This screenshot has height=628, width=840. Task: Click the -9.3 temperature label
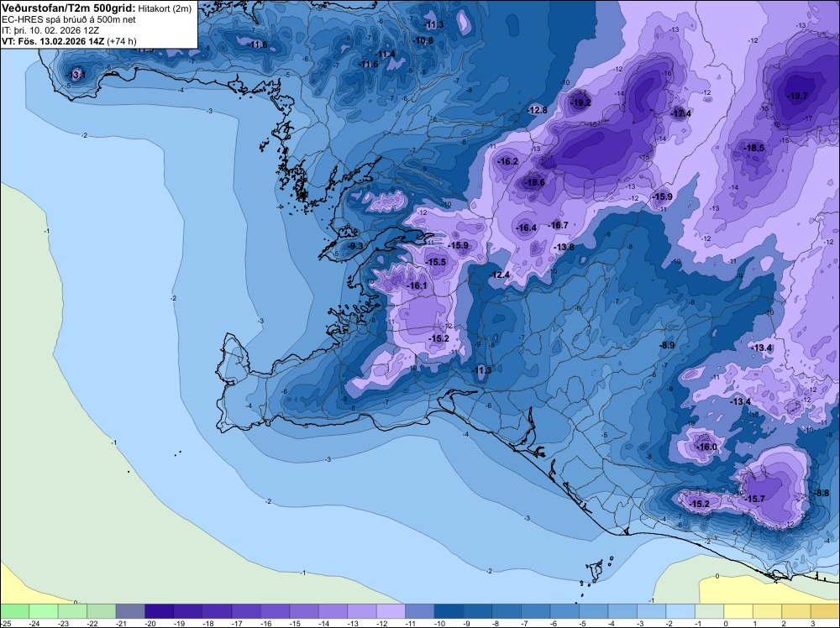coord(355,246)
